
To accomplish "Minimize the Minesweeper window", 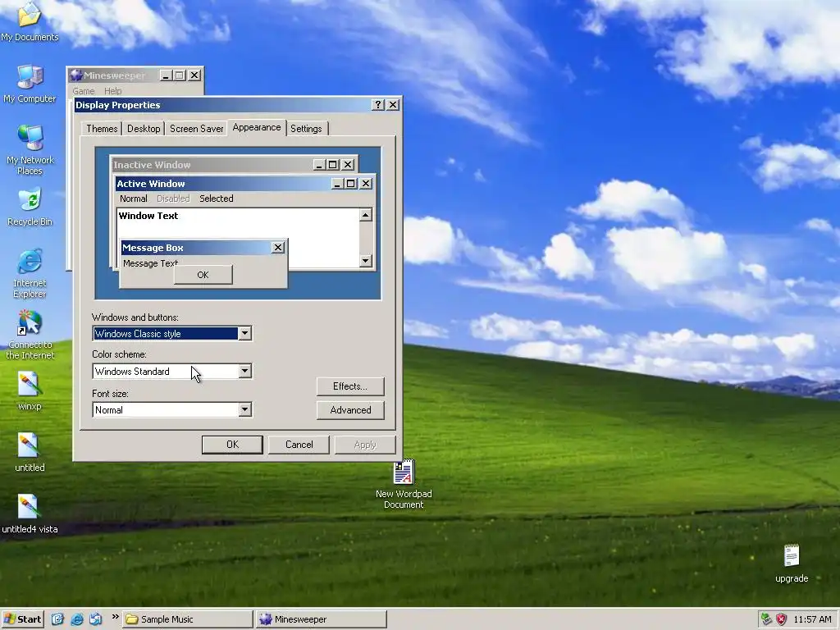I will click(166, 75).
